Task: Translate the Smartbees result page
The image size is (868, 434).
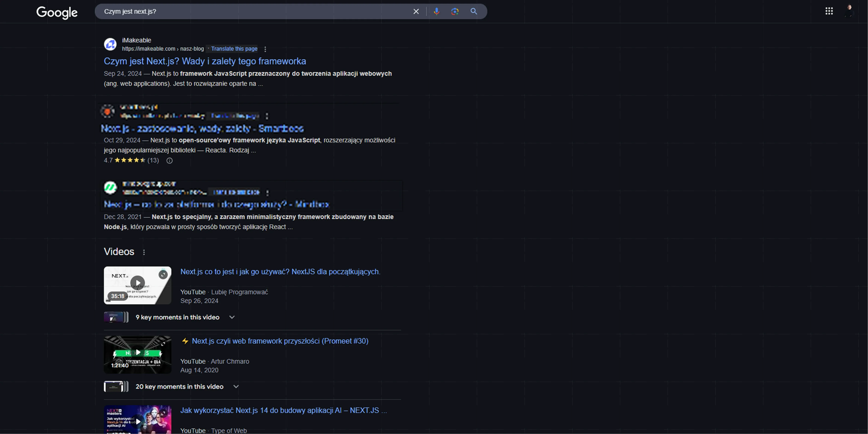Action: pos(235,116)
